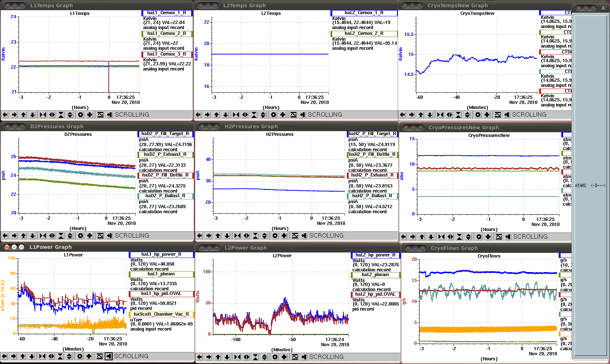Select the haH2_P_Fill_Bottle_R legend entry
This screenshot has height=364, width=610.
(372, 154)
